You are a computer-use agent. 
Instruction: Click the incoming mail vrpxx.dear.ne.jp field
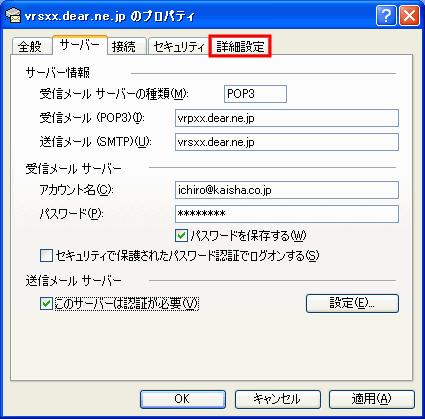tap(287, 118)
